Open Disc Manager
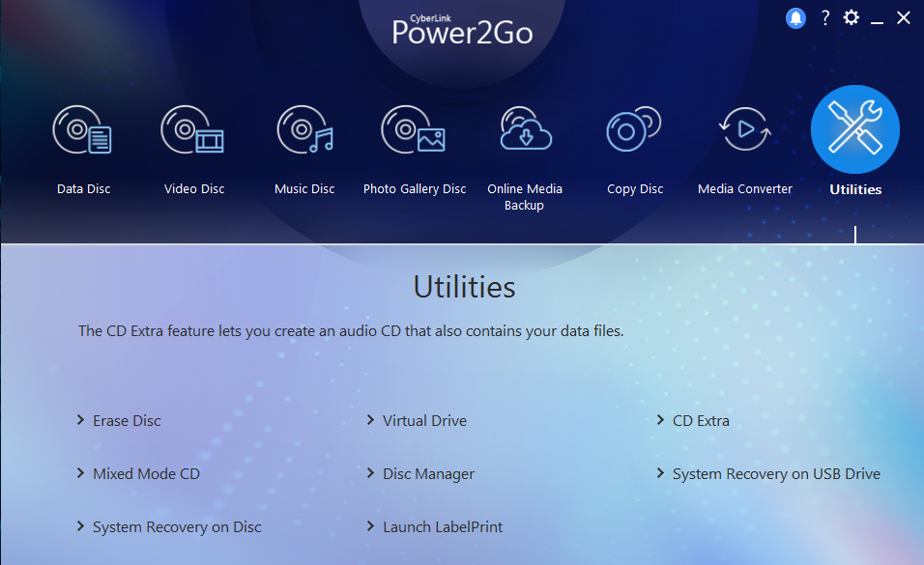 pyautogui.click(x=428, y=474)
